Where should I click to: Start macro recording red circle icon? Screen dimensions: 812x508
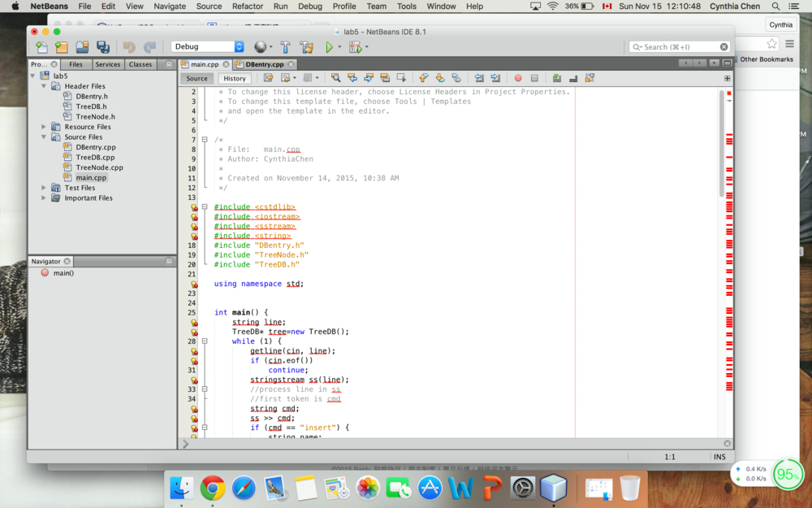point(518,78)
